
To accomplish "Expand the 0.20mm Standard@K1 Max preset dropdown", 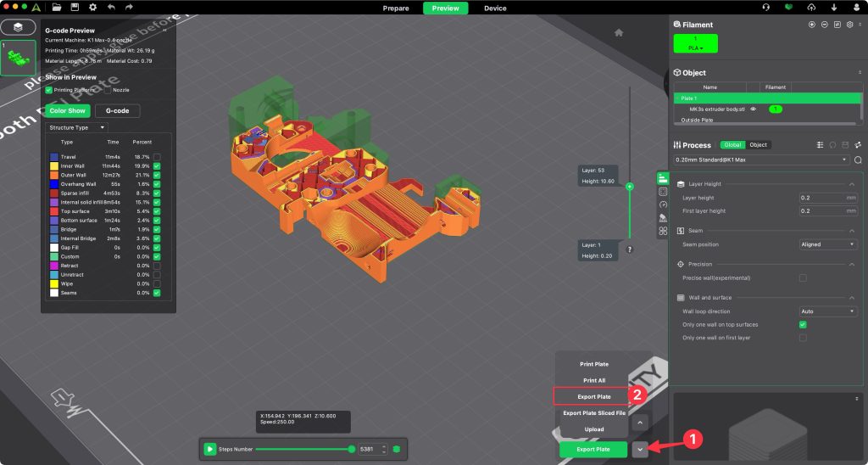I will coord(760,160).
